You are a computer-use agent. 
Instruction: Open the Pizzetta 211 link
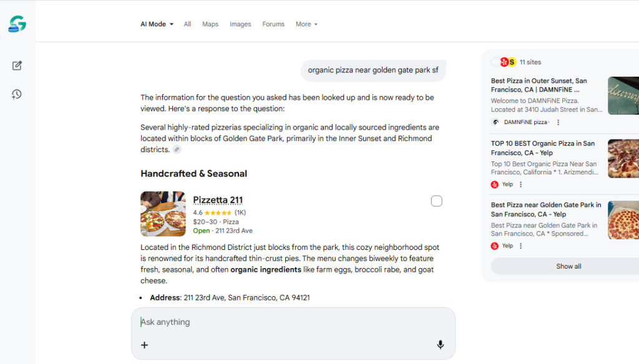[x=218, y=200]
